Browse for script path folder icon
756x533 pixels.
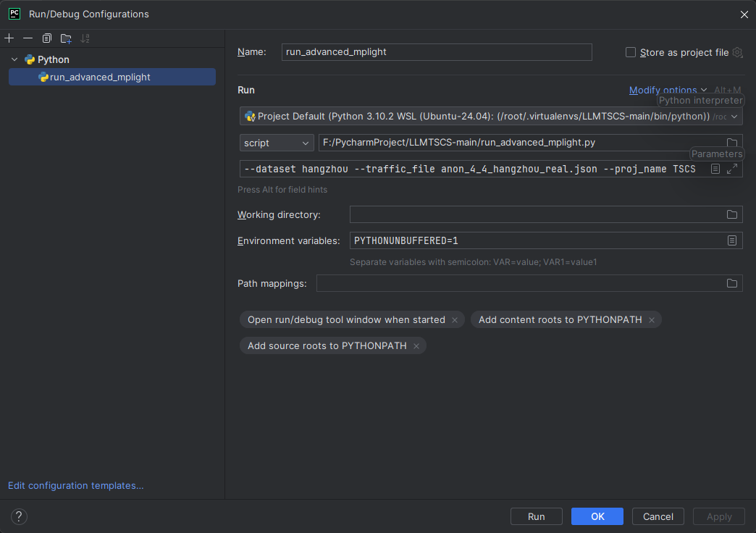click(732, 143)
